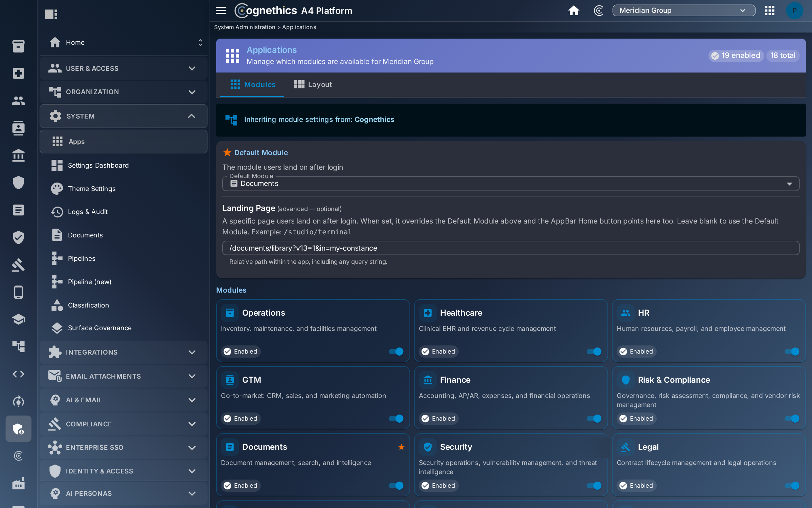The width and height of the screenshot is (812, 508).
Task: Expand the AI PERSONAS section
Action: 123,493
